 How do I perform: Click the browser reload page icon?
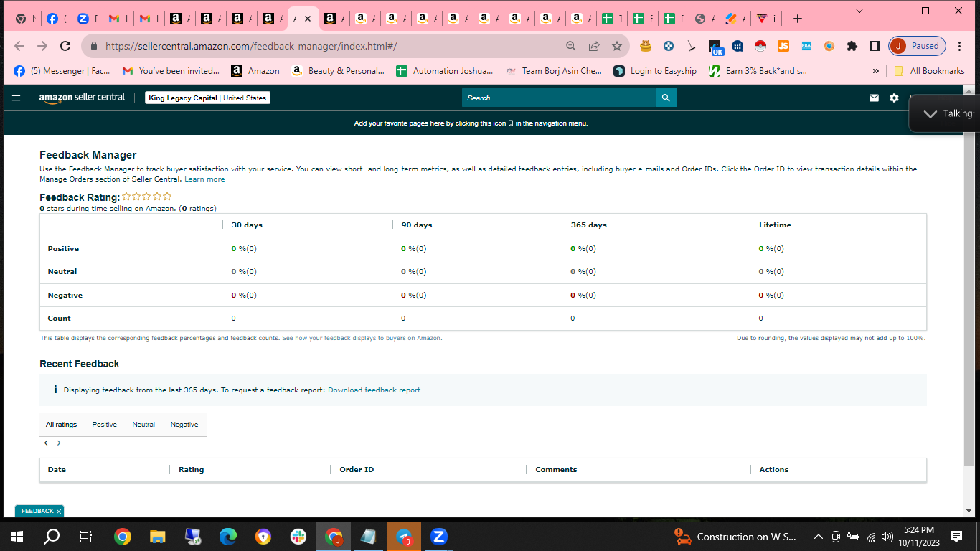[65, 46]
